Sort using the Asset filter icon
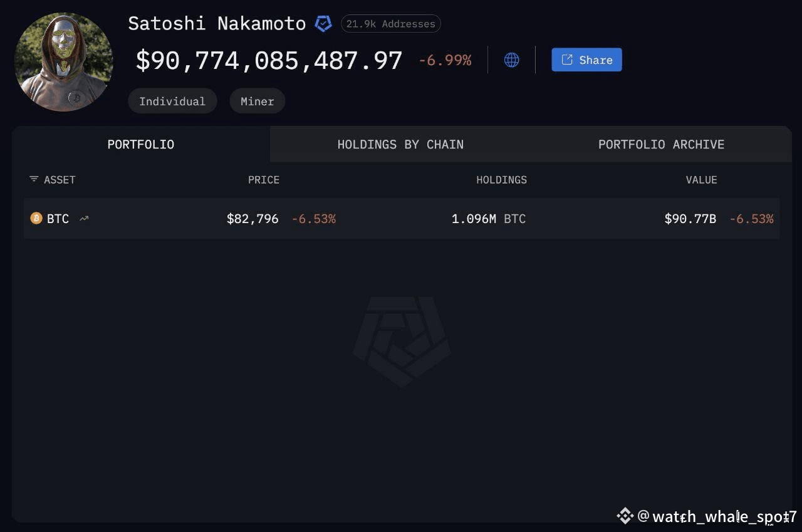Viewport: 802px width, 532px height. (34, 180)
